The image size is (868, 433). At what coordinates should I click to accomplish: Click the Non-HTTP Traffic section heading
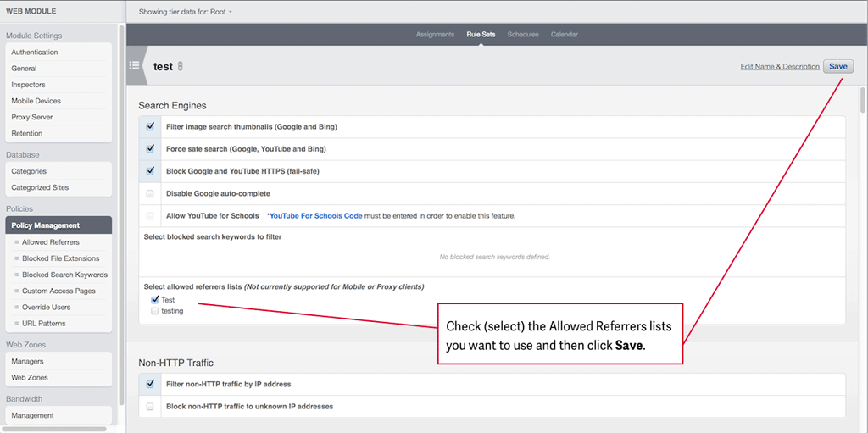click(176, 364)
